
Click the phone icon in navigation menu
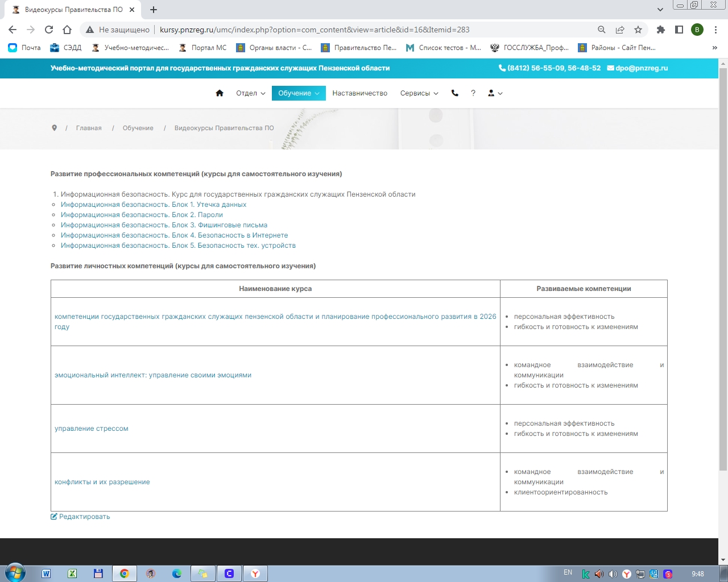(455, 93)
